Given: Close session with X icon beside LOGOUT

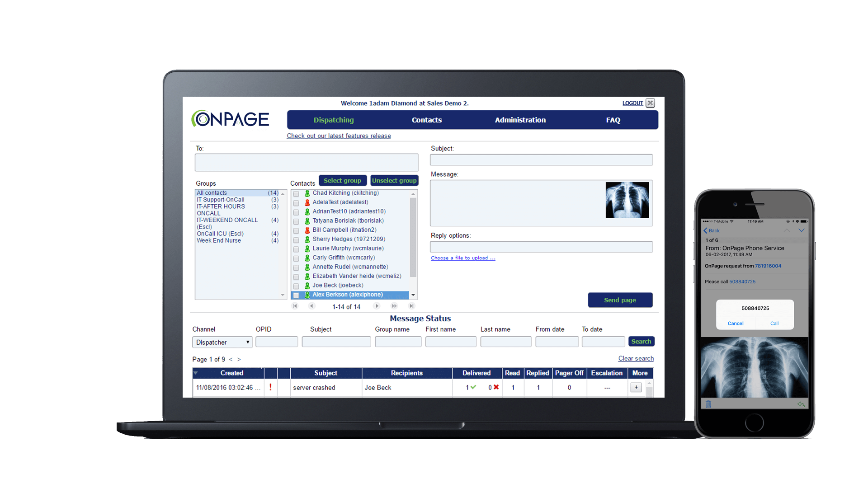Looking at the screenshot, I should pyautogui.click(x=650, y=103).
